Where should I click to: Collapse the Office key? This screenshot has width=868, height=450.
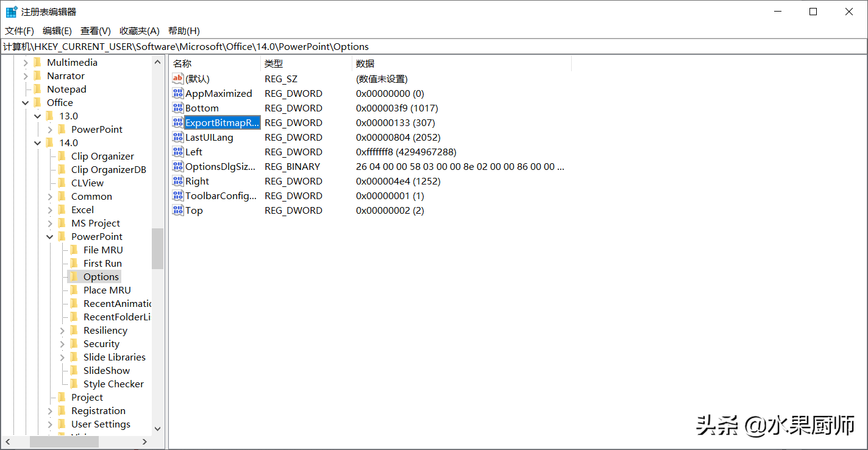[x=26, y=102]
